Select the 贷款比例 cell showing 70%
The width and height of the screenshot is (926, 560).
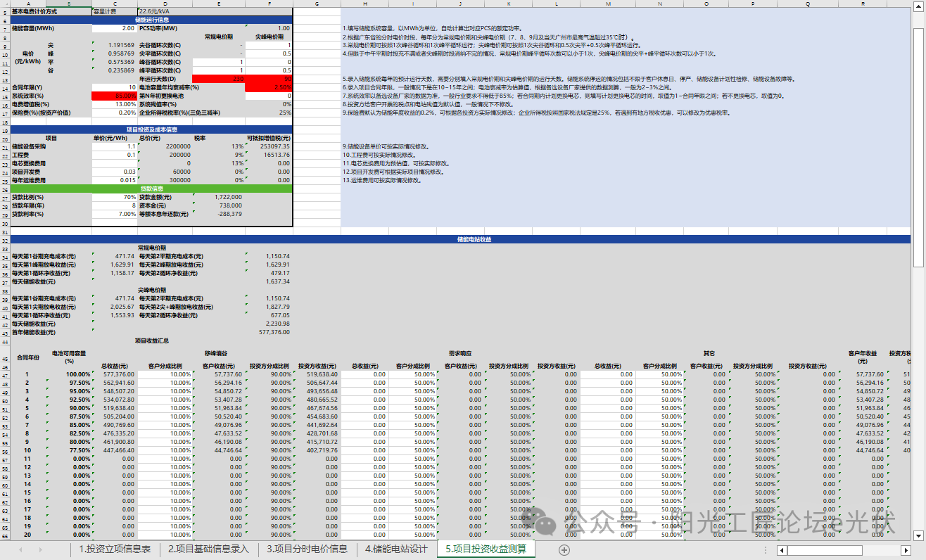(x=115, y=198)
